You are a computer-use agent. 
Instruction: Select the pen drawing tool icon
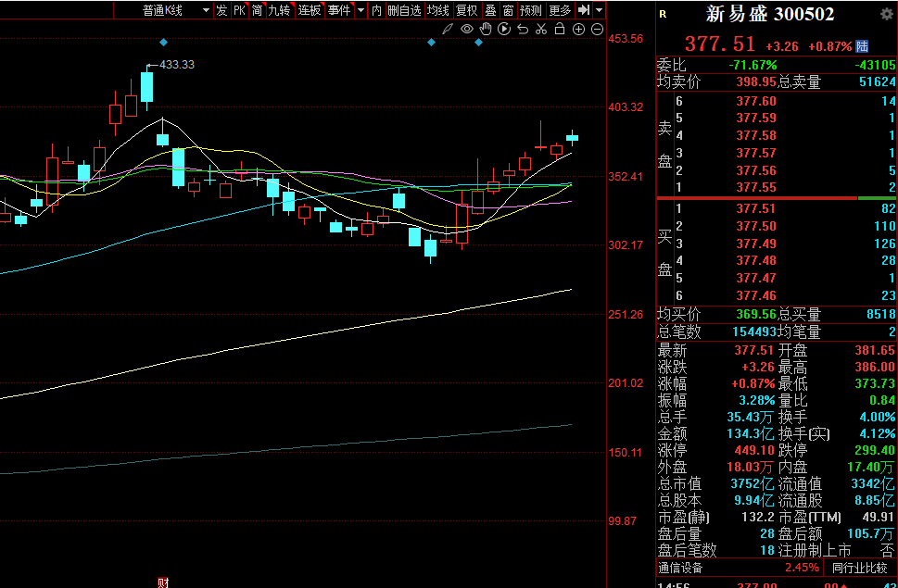click(449, 30)
